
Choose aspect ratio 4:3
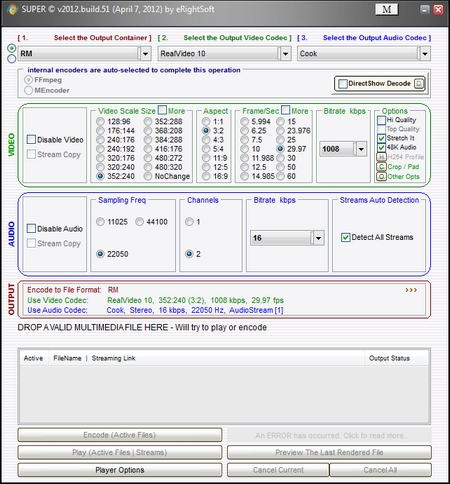tap(206, 140)
